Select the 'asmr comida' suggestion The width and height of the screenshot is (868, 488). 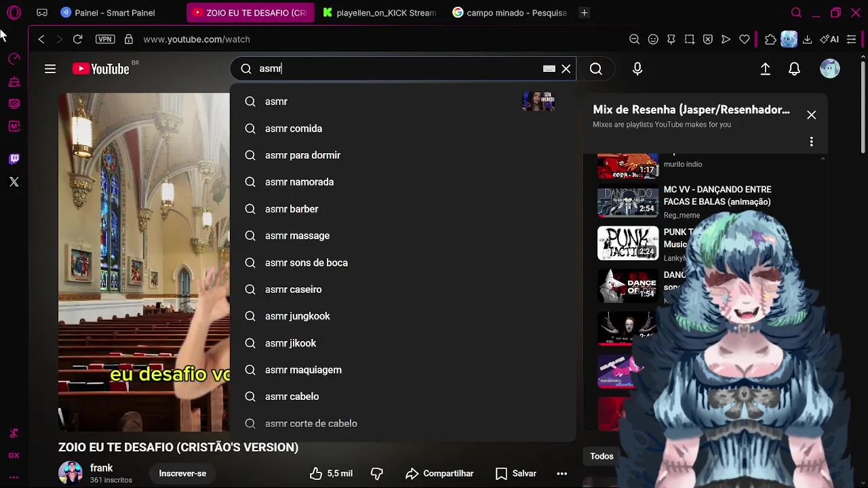tap(403, 128)
